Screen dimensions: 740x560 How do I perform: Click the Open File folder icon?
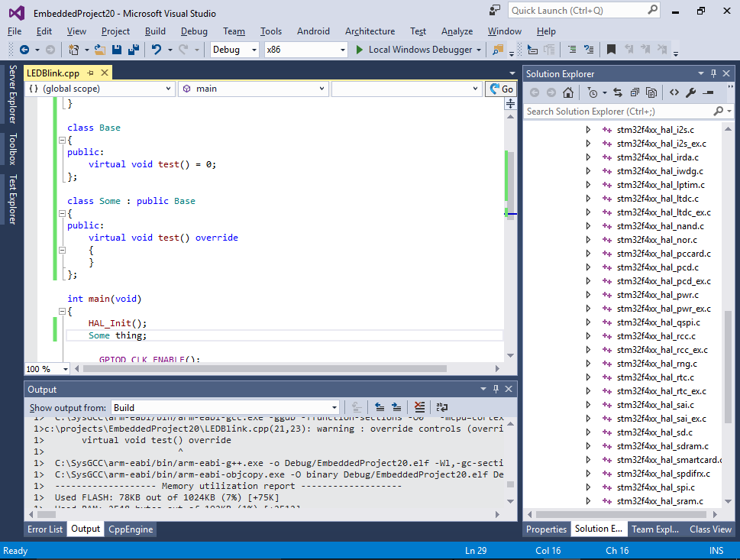click(99, 50)
